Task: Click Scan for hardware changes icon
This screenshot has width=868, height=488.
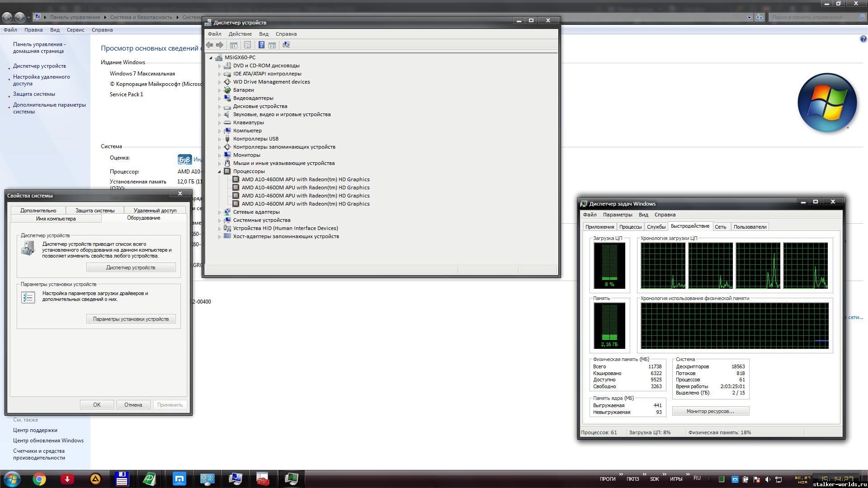Action: click(x=286, y=45)
